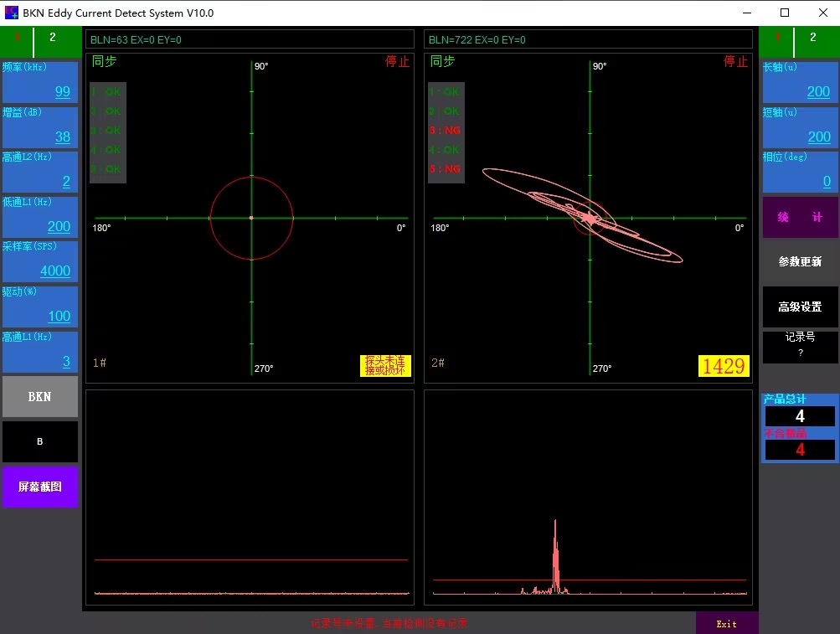Click the 采样率(SPS) value 4000
Viewport: 840px width, 634px height.
point(55,271)
